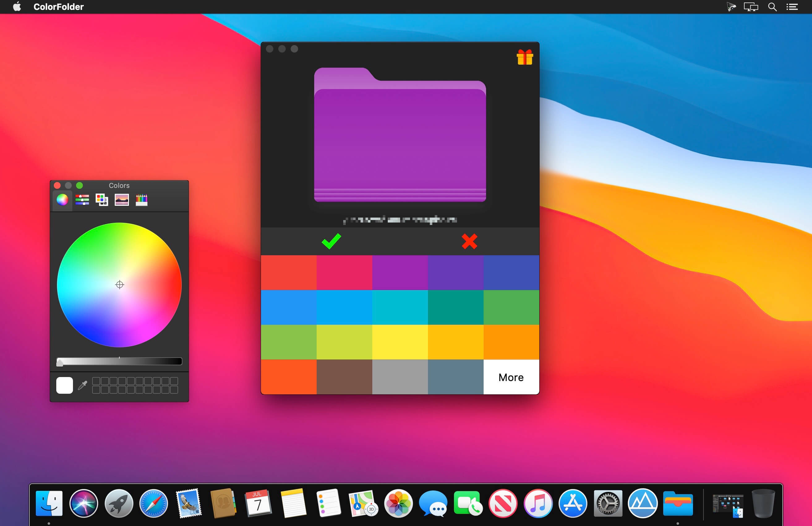Switch to image palettes picker tab

click(122, 200)
